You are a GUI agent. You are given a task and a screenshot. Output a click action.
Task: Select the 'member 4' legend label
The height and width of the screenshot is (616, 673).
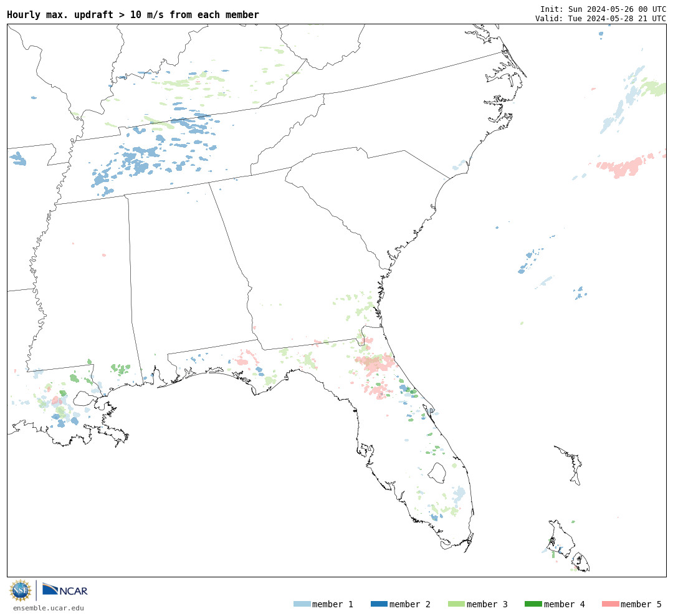pyautogui.click(x=565, y=604)
